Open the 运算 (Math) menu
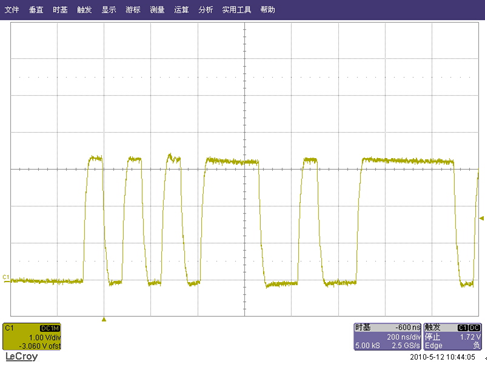Viewport: 487px width, 367px height. [x=181, y=10]
